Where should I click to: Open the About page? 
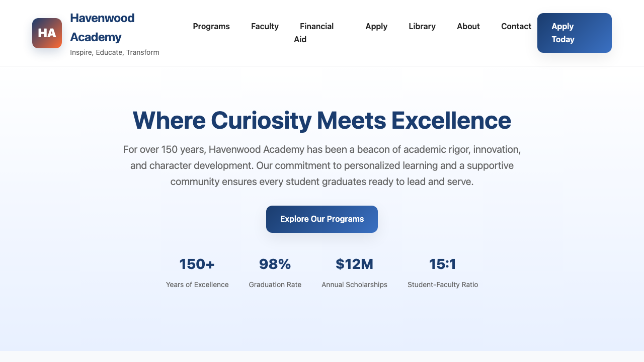pyautogui.click(x=468, y=26)
